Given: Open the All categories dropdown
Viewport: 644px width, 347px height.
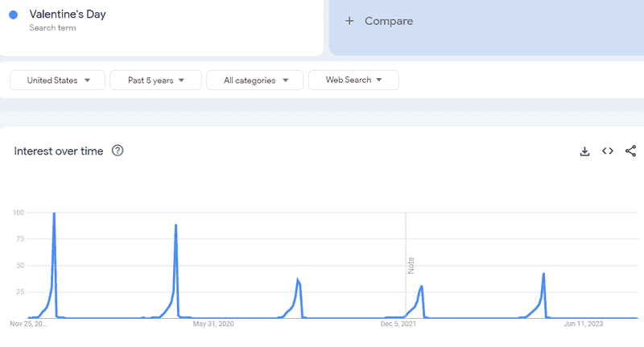Looking at the screenshot, I should 254,80.
